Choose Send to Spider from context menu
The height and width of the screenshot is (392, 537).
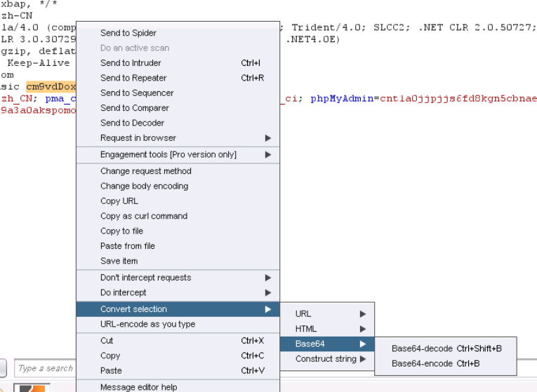pyautogui.click(x=128, y=33)
